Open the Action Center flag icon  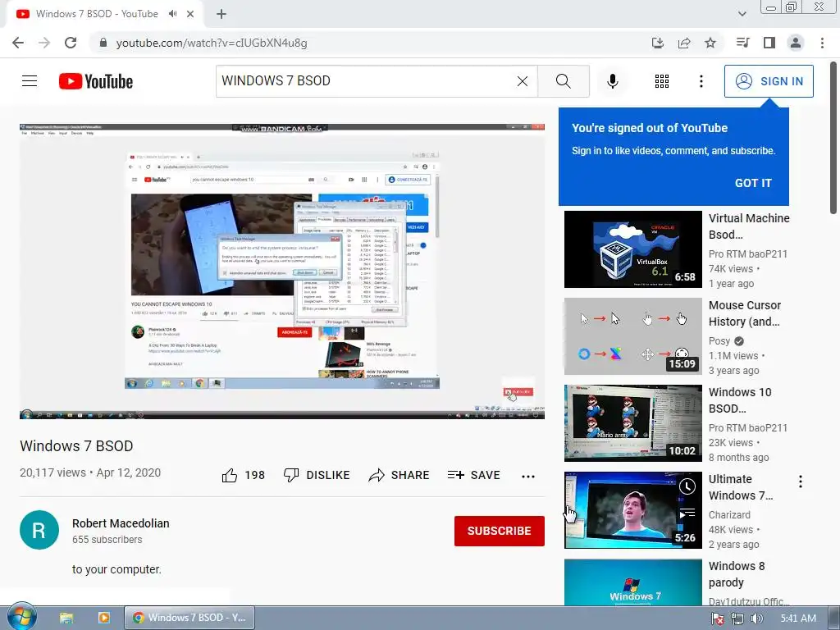click(x=718, y=619)
